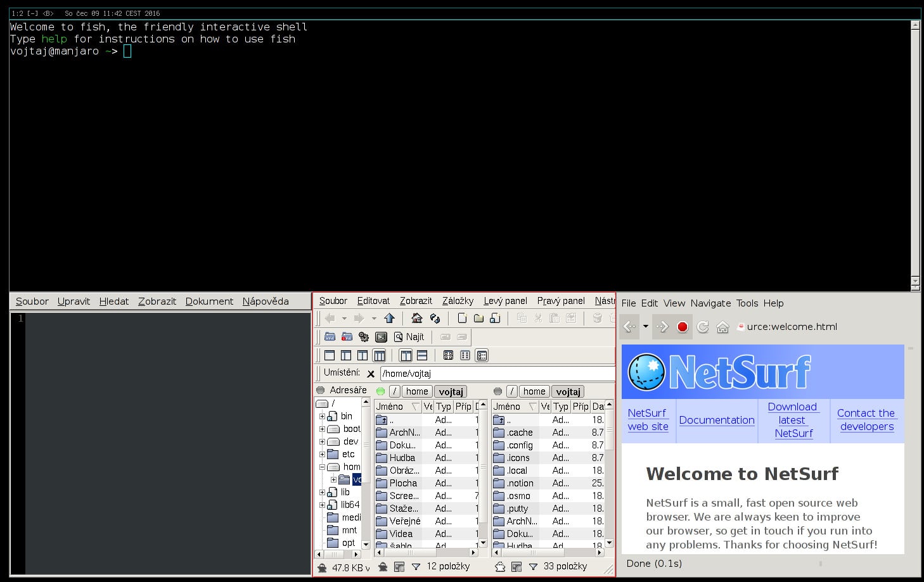Activate the right panel gray indicator
Image resolution: width=924 pixels, height=582 pixels.
click(497, 391)
